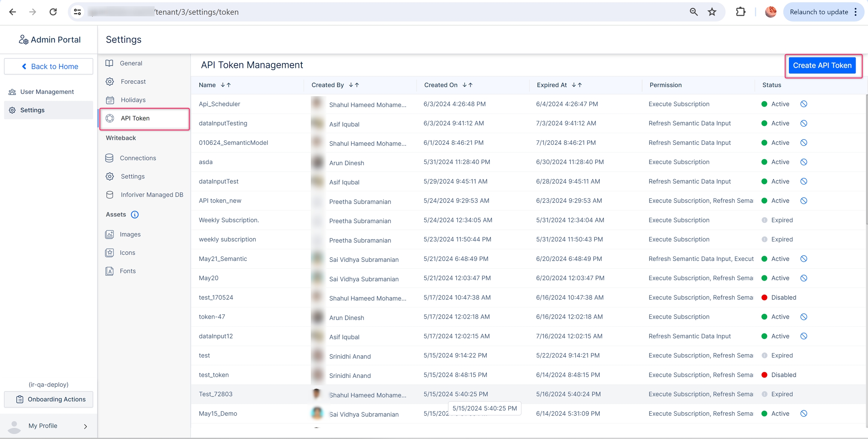Disable the May15_Demo token
The image size is (868, 439).
pyautogui.click(x=804, y=413)
